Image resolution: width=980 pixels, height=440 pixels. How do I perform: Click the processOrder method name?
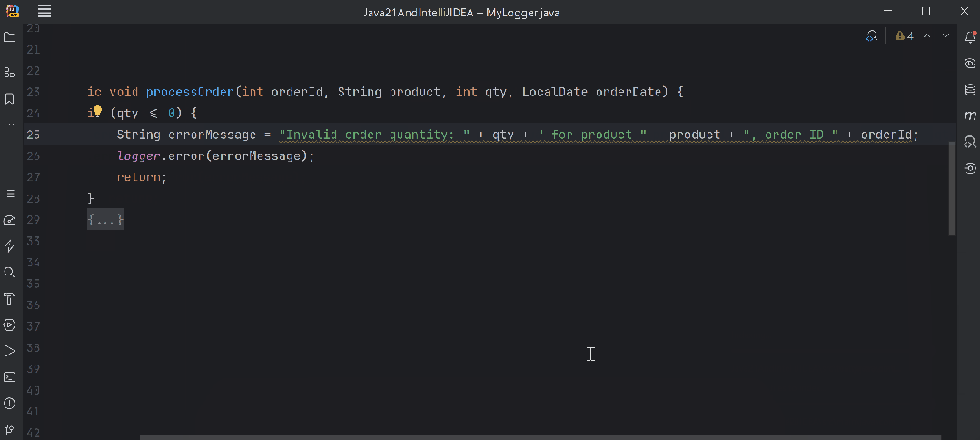(x=190, y=92)
